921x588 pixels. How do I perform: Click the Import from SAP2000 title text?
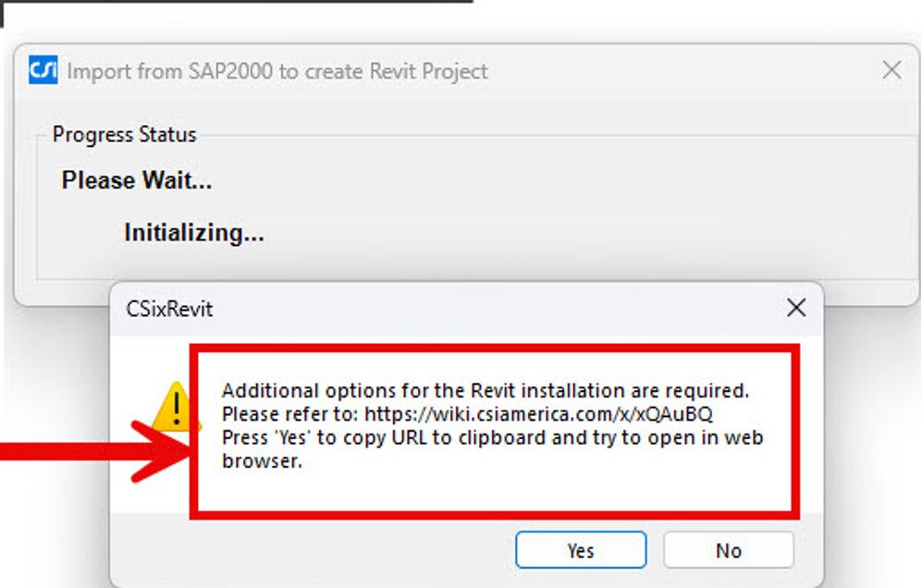coord(277,71)
